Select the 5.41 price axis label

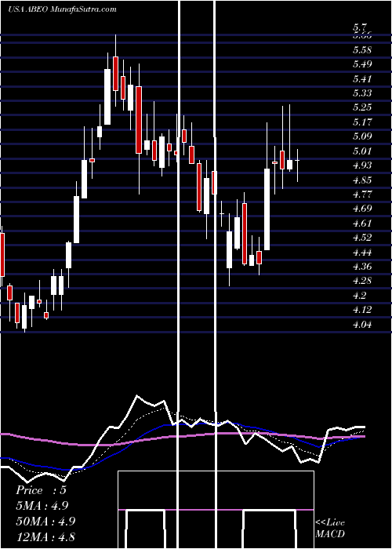pos(362,78)
